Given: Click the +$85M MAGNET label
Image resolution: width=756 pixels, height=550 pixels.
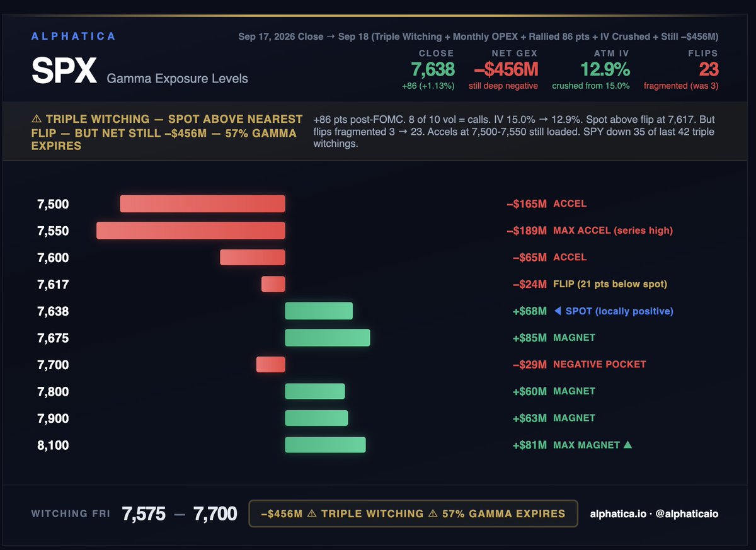Looking at the screenshot, I should tap(554, 338).
